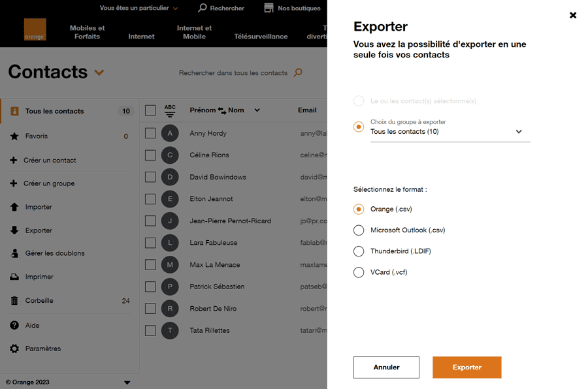The height and width of the screenshot is (389, 588).
Task: Tick the checkbox for Anny Hordy
Action: (x=150, y=133)
